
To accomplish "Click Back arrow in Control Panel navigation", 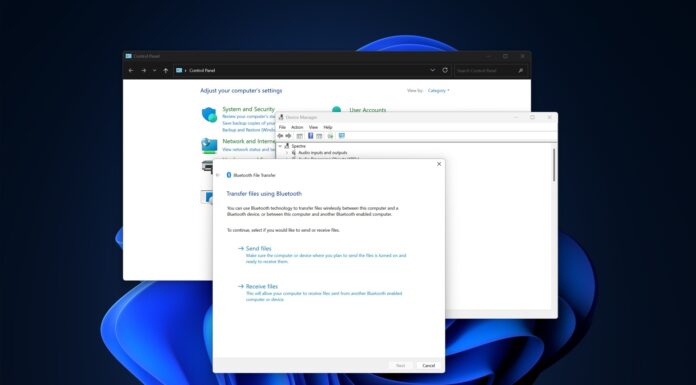I will (130, 70).
